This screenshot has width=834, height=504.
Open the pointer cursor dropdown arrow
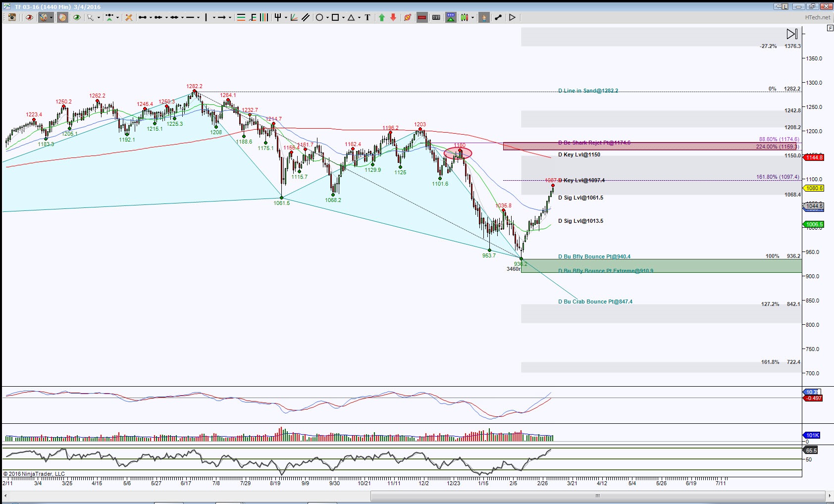(x=99, y=17)
